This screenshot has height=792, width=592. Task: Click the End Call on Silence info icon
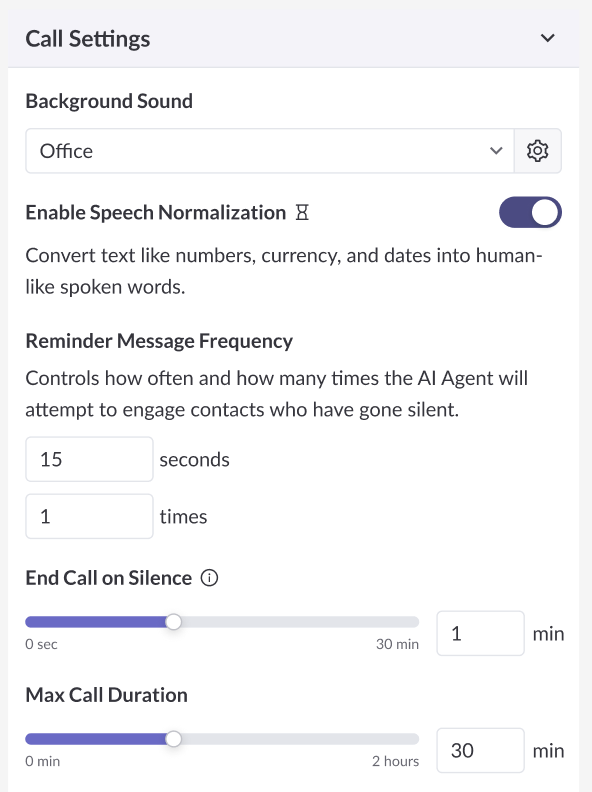pos(209,578)
